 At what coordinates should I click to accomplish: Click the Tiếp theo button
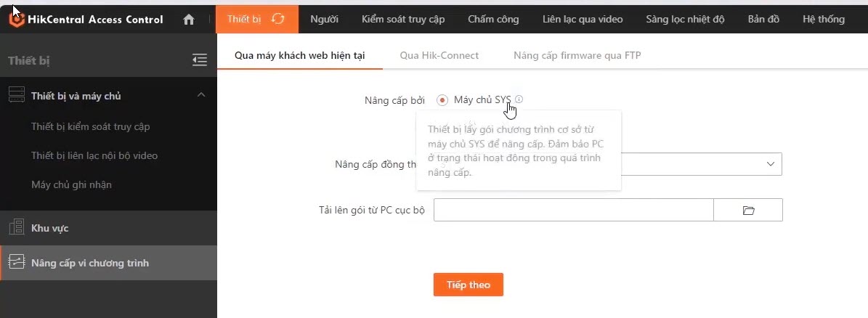tap(468, 285)
